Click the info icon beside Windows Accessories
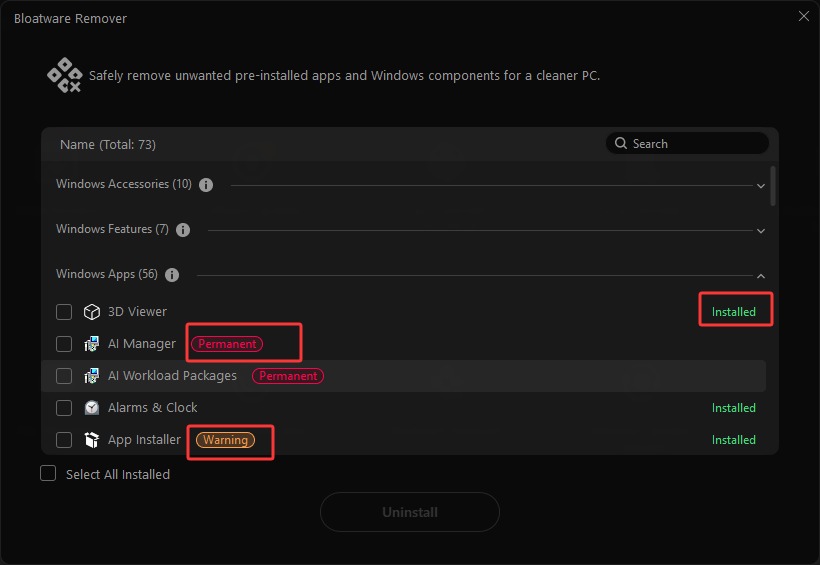This screenshot has height=565, width=820. pyautogui.click(x=206, y=185)
